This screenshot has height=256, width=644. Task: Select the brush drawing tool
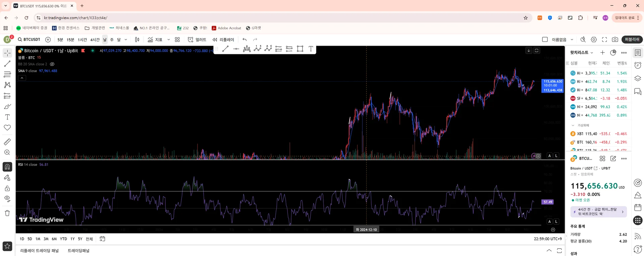pyautogui.click(x=7, y=107)
